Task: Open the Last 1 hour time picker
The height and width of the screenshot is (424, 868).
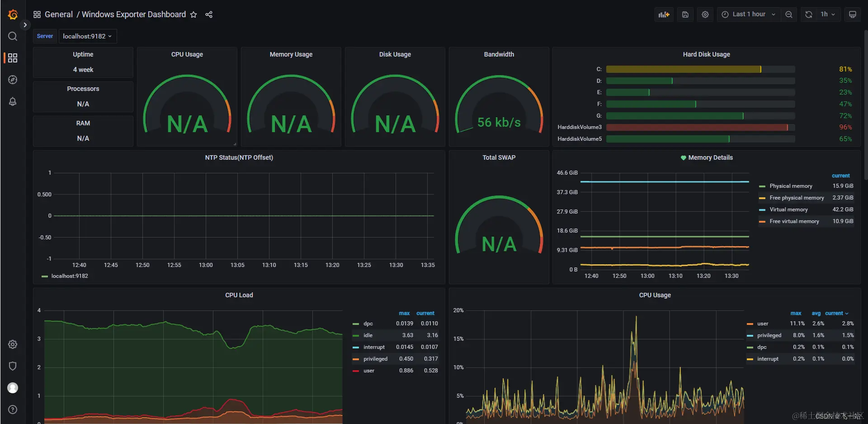Action: pos(749,14)
